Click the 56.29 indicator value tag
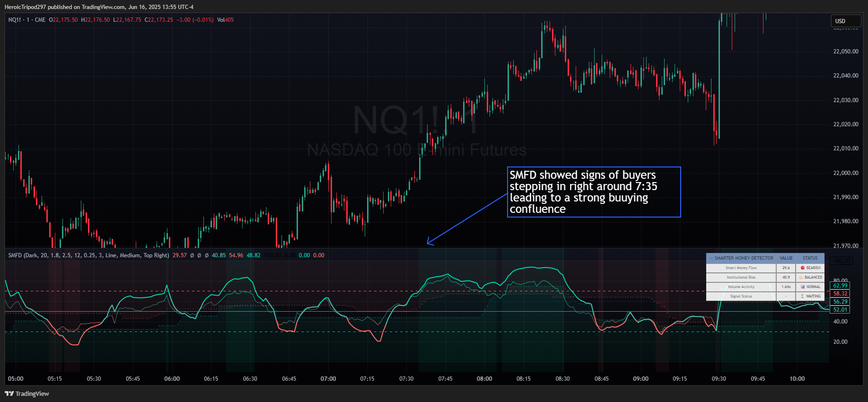This screenshot has height=402, width=868. 840,302
